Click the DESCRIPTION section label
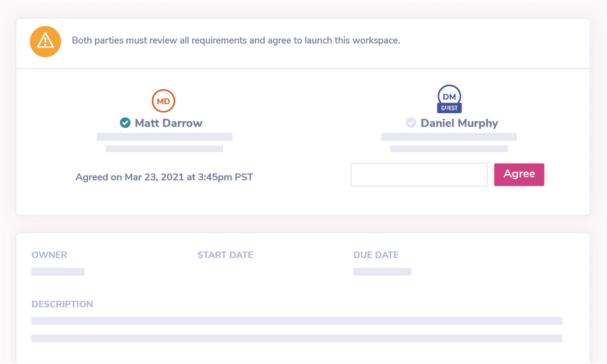This screenshot has height=364, width=607. [62, 304]
